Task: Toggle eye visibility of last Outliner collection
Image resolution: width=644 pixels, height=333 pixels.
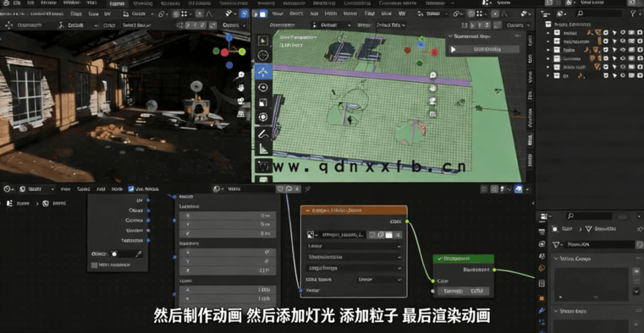Action: pos(623,75)
